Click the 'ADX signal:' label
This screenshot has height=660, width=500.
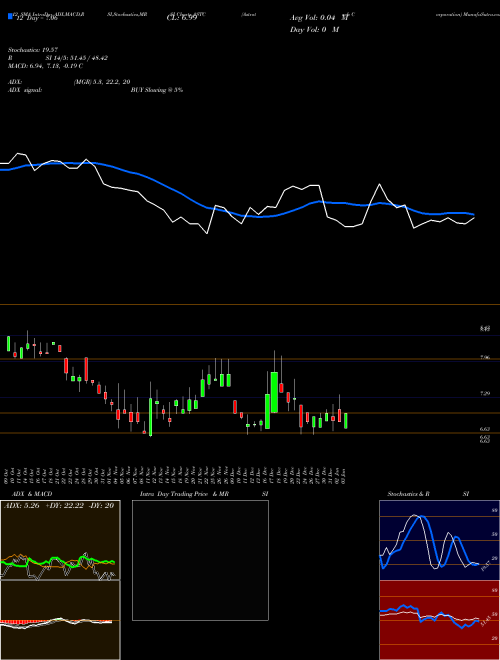click(x=24, y=90)
